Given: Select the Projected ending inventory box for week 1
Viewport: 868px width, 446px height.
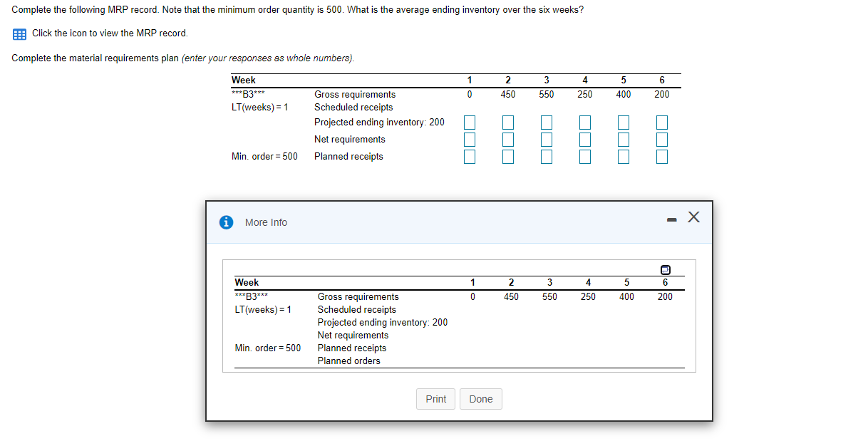Looking at the screenshot, I should 470,122.
